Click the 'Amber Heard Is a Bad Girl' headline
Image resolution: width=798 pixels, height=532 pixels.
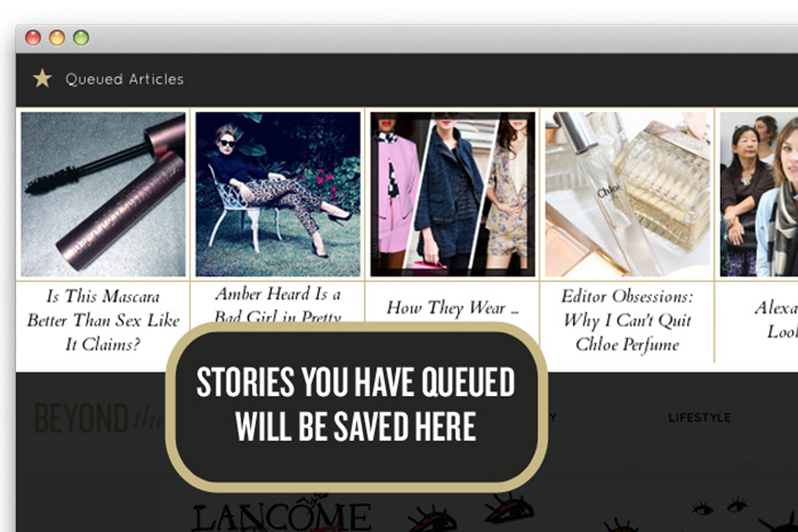278,305
